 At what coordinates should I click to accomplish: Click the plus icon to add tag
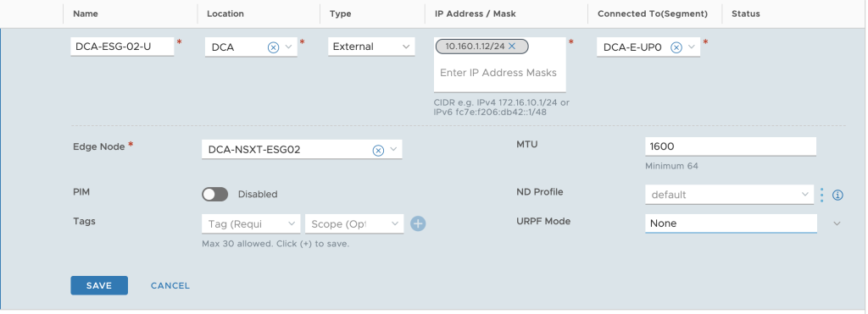[418, 224]
